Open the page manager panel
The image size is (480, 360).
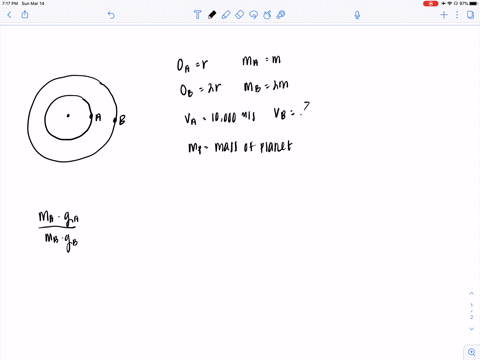pos(470,15)
